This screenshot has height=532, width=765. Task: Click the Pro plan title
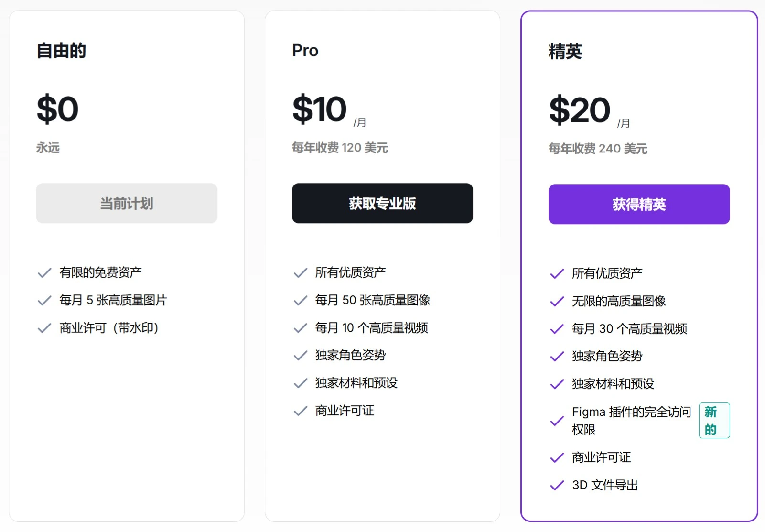[x=305, y=51]
